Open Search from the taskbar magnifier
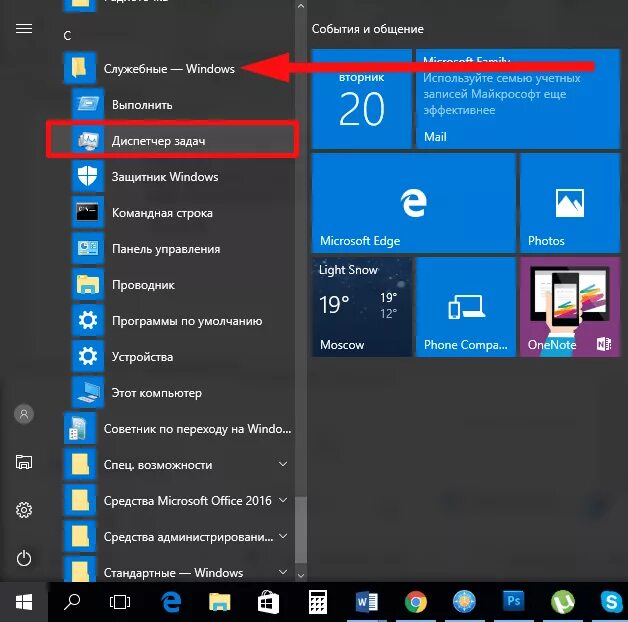 [72, 602]
